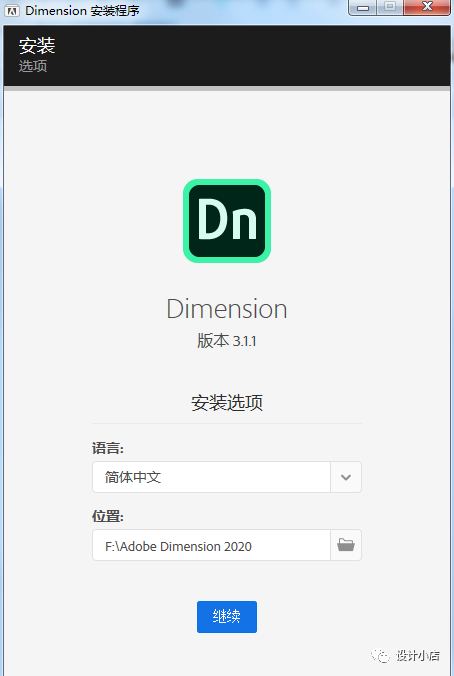Open the folder browse icon for location
Image resolution: width=454 pixels, height=676 pixels.
(346, 545)
